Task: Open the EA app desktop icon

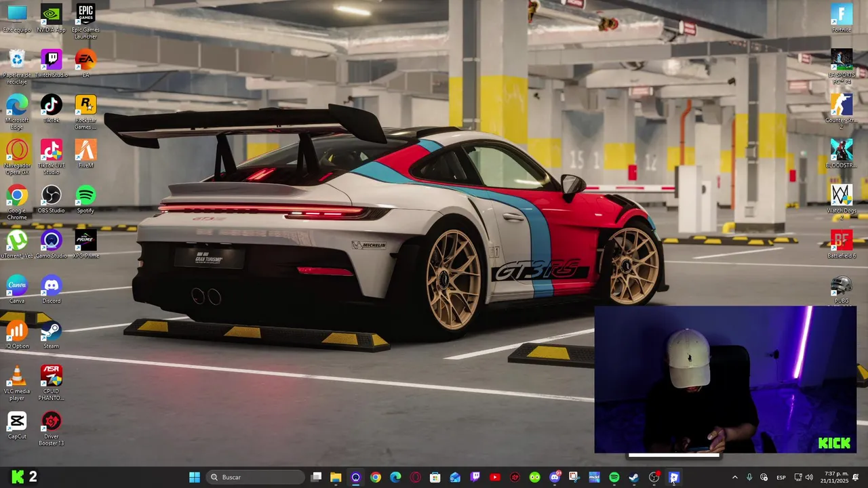Action: [85, 64]
